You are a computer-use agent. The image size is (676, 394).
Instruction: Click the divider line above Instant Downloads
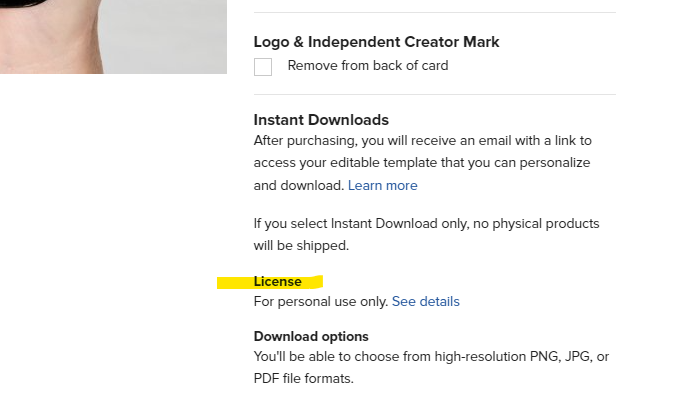click(x=435, y=94)
